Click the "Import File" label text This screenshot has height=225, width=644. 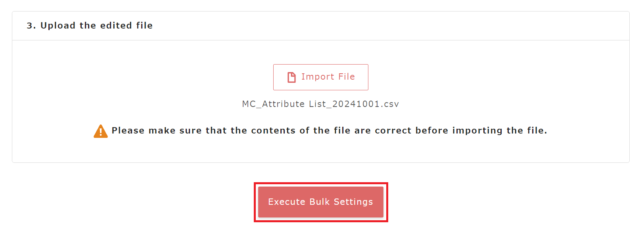point(328,77)
